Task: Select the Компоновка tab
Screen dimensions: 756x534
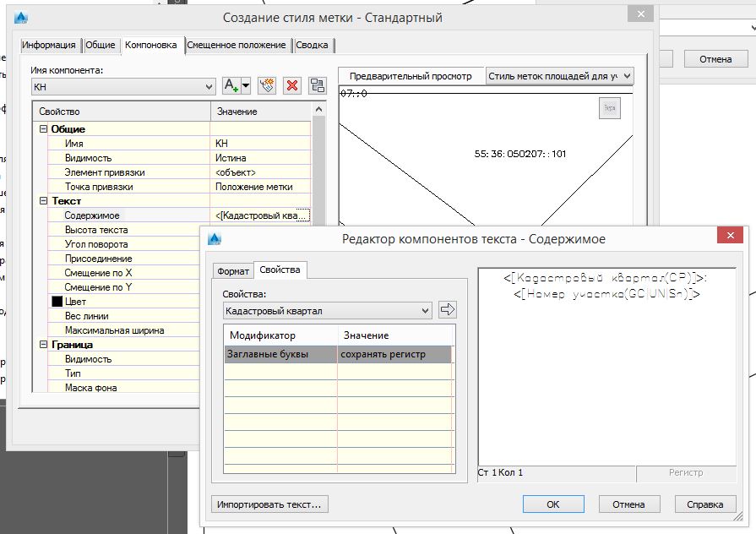Action: click(151, 45)
